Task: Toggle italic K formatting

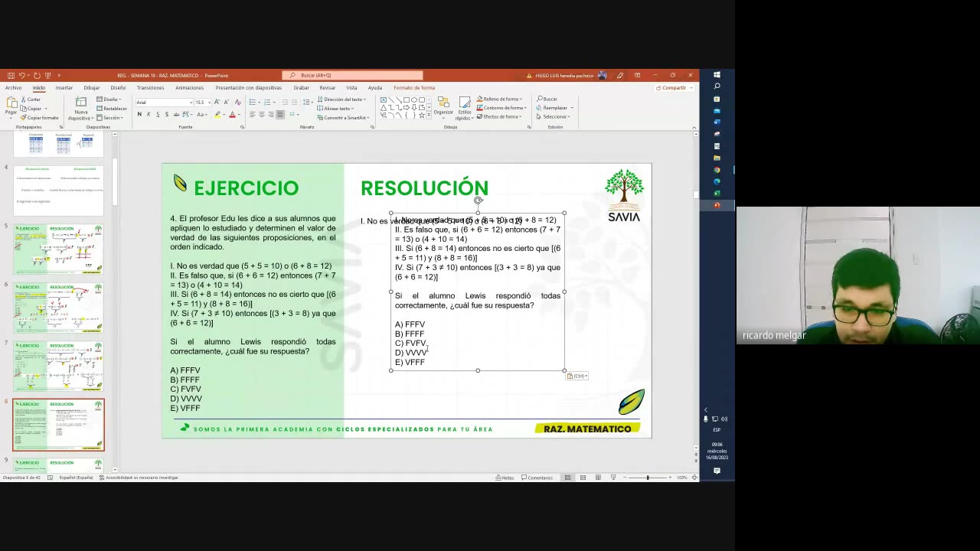Action: [x=149, y=114]
